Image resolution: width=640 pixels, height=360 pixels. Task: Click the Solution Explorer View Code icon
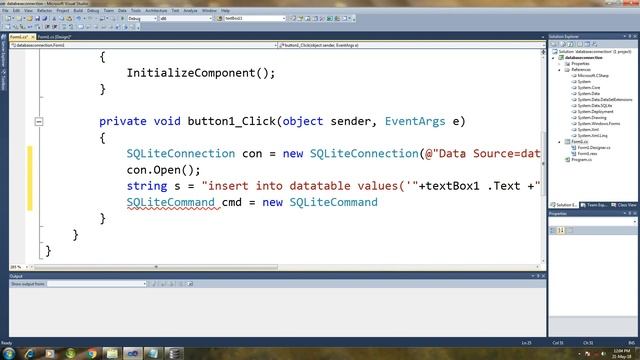580,44
